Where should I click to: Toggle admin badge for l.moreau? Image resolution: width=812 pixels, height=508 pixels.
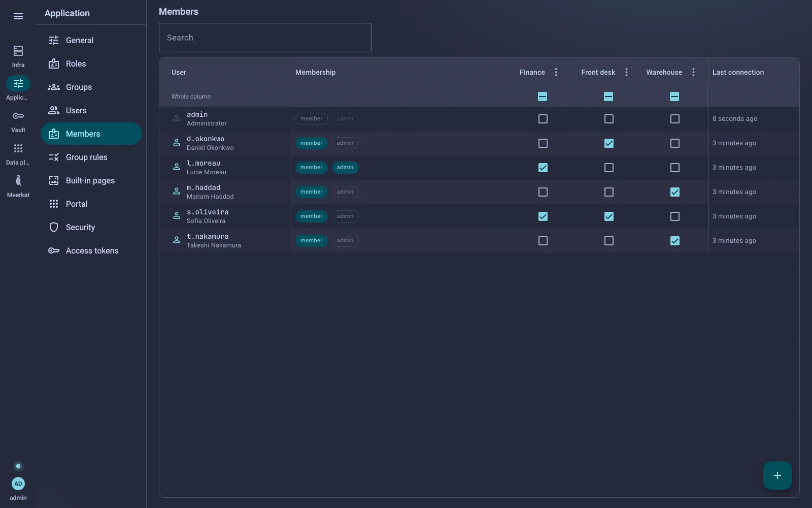(x=345, y=168)
